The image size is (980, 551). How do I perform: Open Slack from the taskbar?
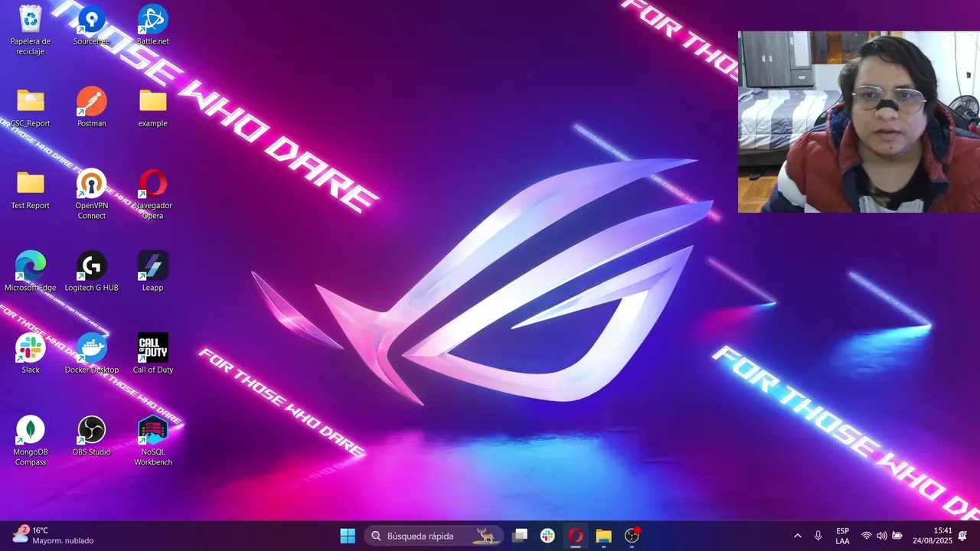pos(547,536)
